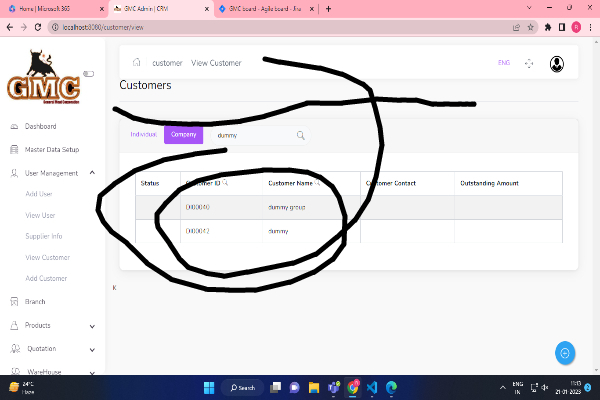Open Visual Studio Code from taskbar
Viewport: 600px width, 400px height.
click(x=371, y=387)
